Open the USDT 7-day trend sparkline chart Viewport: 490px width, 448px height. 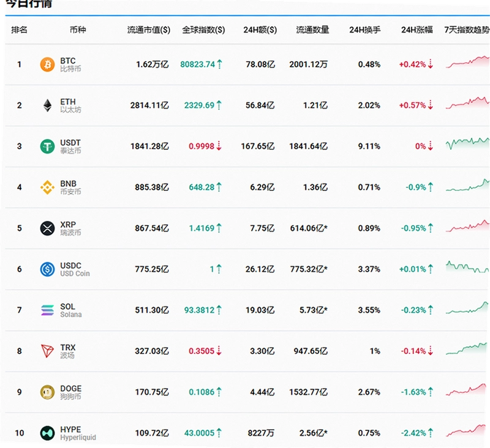pos(467,144)
